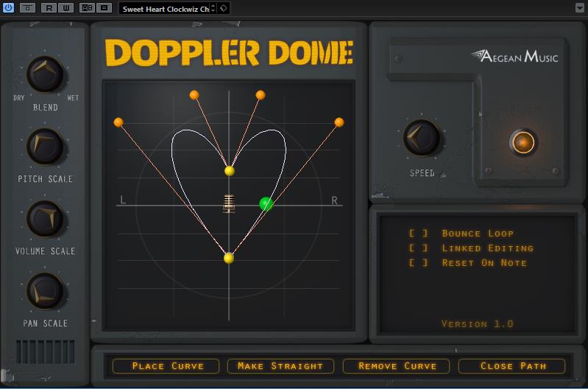This screenshot has width=588, height=389.
Task: Click the bypass effect button beside power
Action: (27, 8)
